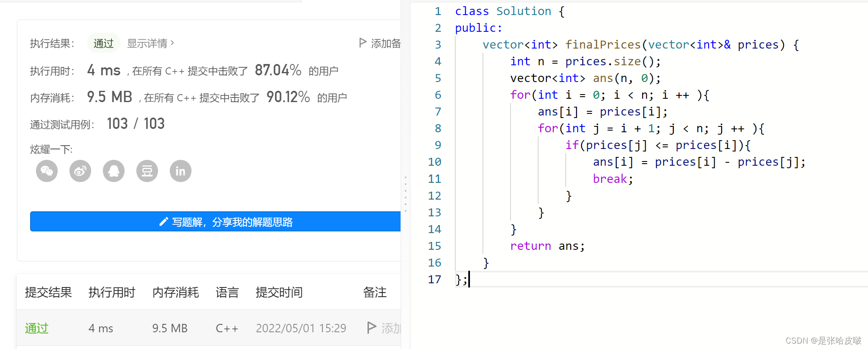Click the 87.04% runtime percentile
This screenshot has width=868, height=349.
tap(278, 70)
